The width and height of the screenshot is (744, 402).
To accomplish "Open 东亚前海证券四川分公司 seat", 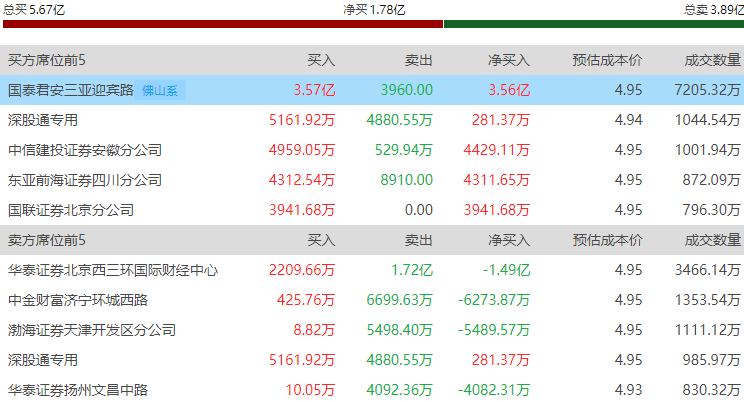I will pos(85,180).
